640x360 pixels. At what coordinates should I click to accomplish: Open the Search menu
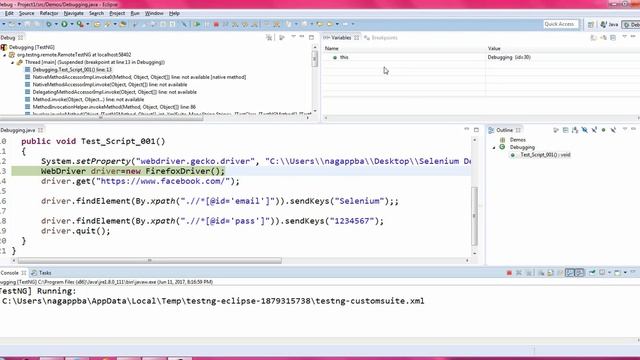96,13
